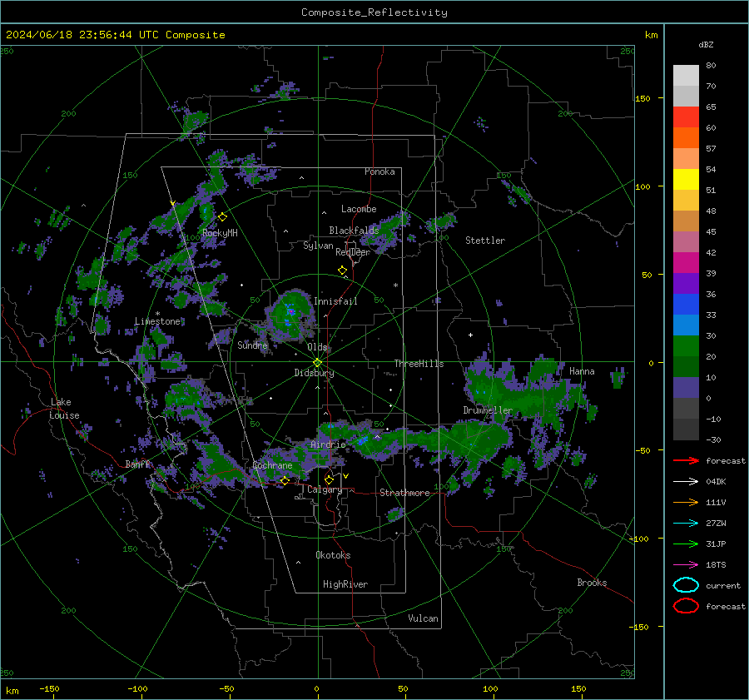This screenshot has height=700, width=749.
Task: Click the red forecast arrow in legend
Action: pyautogui.click(x=686, y=460)
